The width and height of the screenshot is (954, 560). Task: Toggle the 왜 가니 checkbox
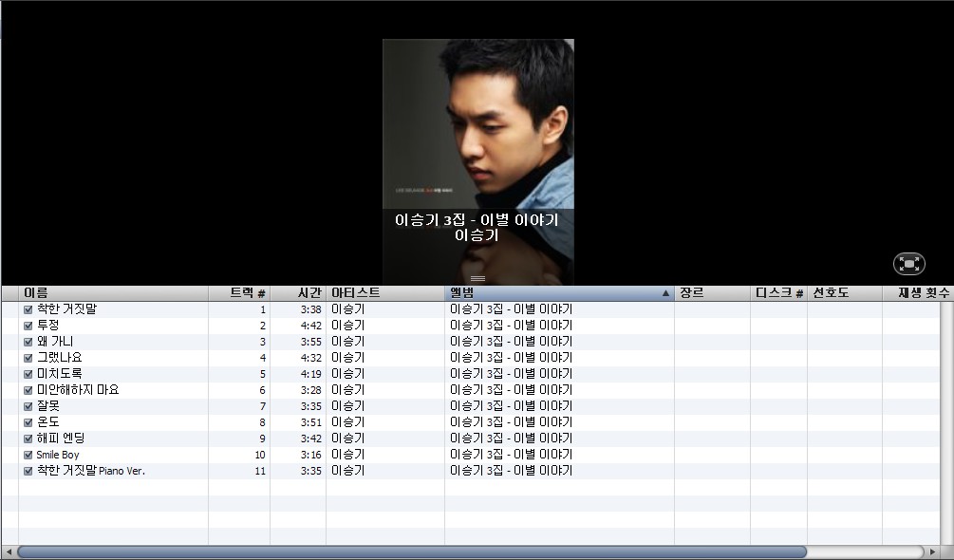point(28,342)
